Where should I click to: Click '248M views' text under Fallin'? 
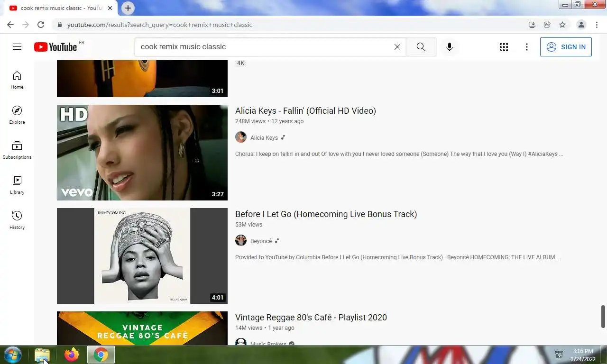250,121
